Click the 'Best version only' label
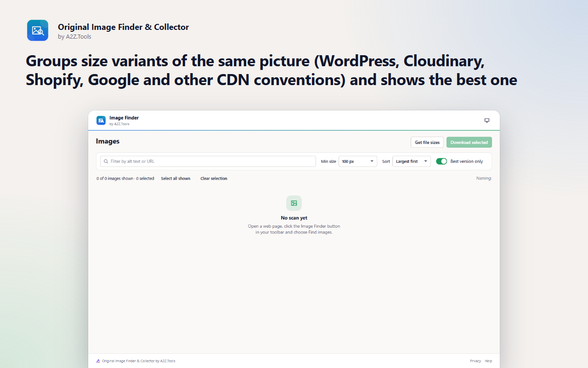This screenshot has height=368, width=588. pyautogui.click(x=467, y=161)
